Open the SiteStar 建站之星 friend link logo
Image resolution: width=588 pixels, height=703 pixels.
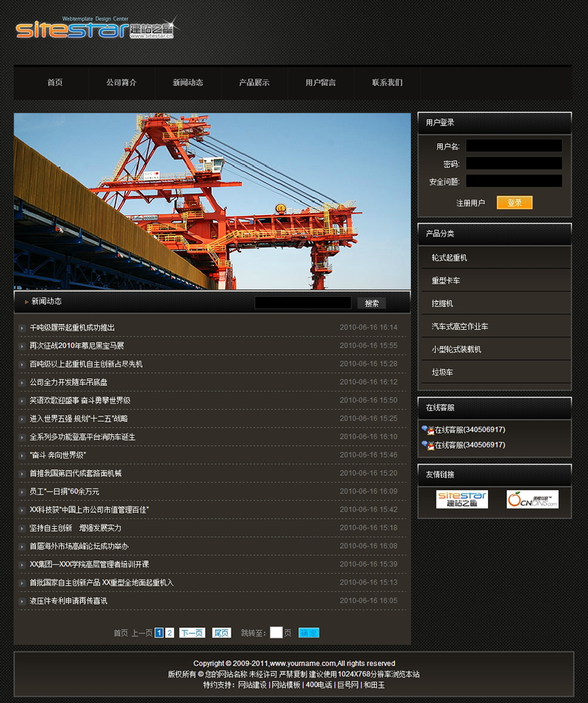click(462, 500)
